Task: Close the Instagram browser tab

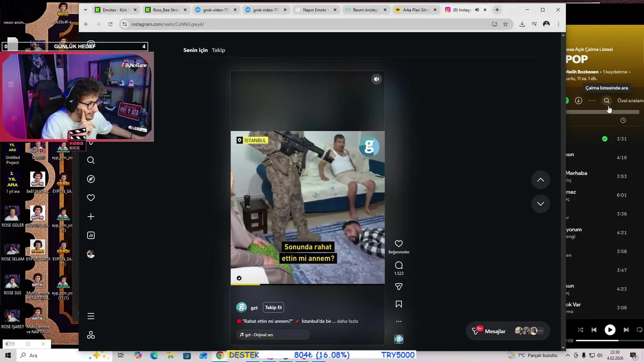Action: 485,10
